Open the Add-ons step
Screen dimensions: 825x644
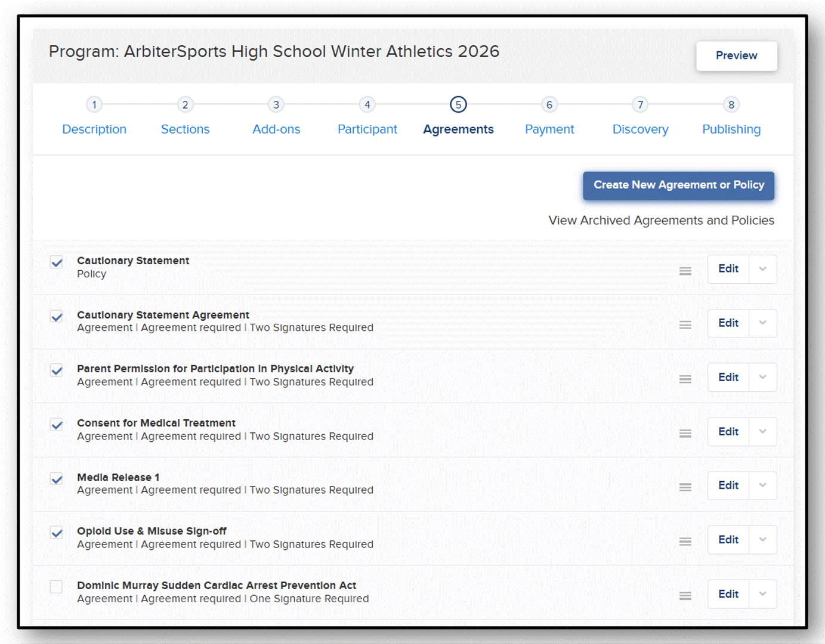click(276, 129)
